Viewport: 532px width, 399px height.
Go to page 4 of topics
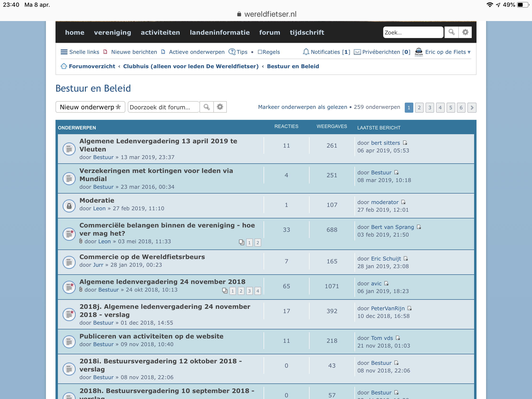tap(440, 107)
